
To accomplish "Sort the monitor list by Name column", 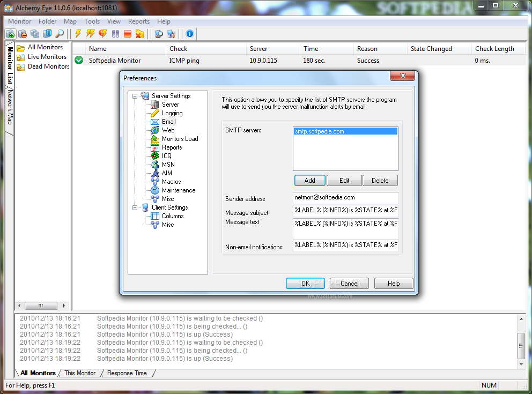I will tap(98, 49).
